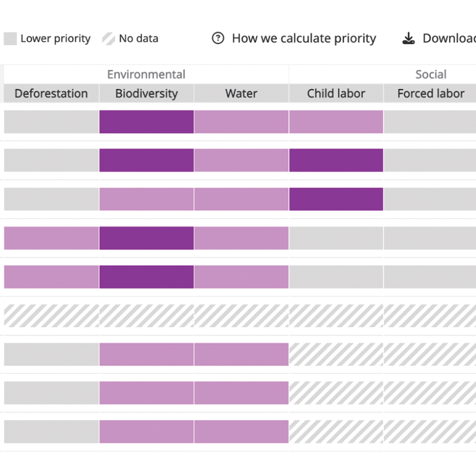Select the Deforestation column header
Screen dimensions: 476x476
click(51, 94)
